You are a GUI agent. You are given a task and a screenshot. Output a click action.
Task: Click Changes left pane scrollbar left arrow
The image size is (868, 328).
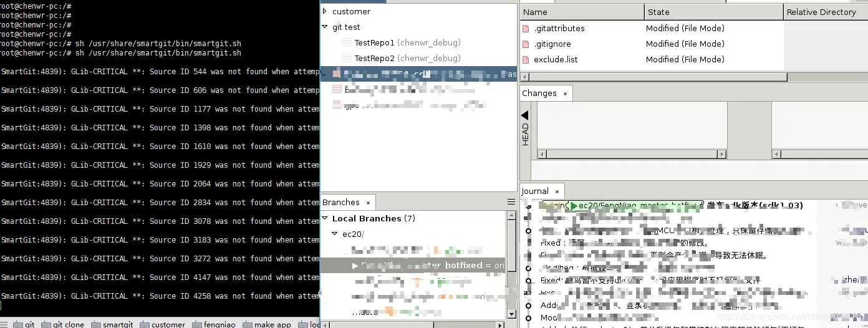click(x=542, y=154)
